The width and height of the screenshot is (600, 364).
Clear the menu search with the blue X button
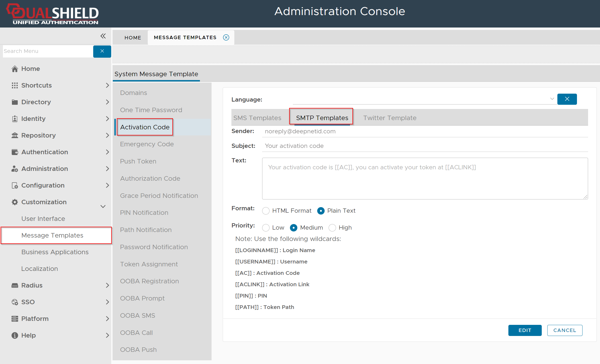102,51
